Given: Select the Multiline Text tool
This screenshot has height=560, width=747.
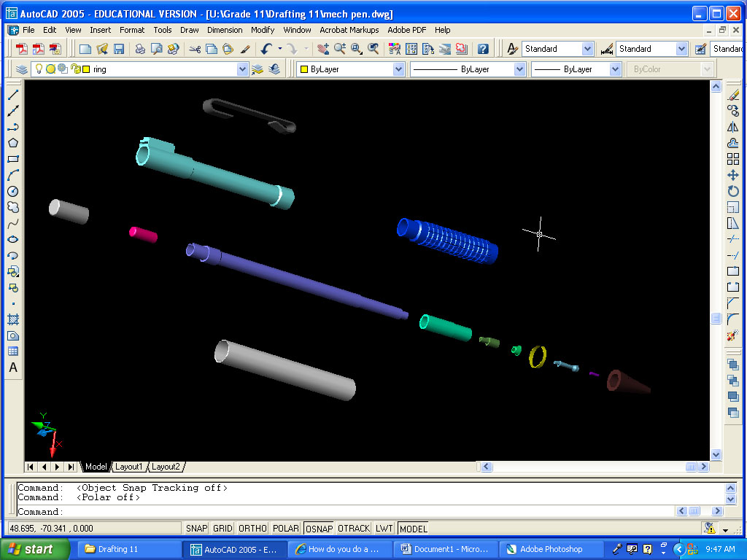Looking at the screenshot, I should 13,367.
